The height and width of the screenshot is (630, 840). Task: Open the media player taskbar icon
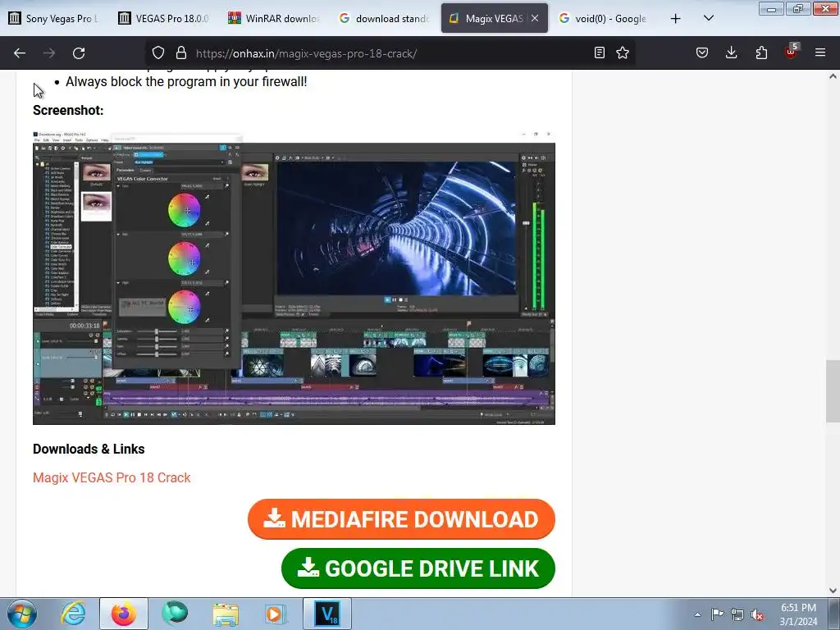tap(276, 614)
